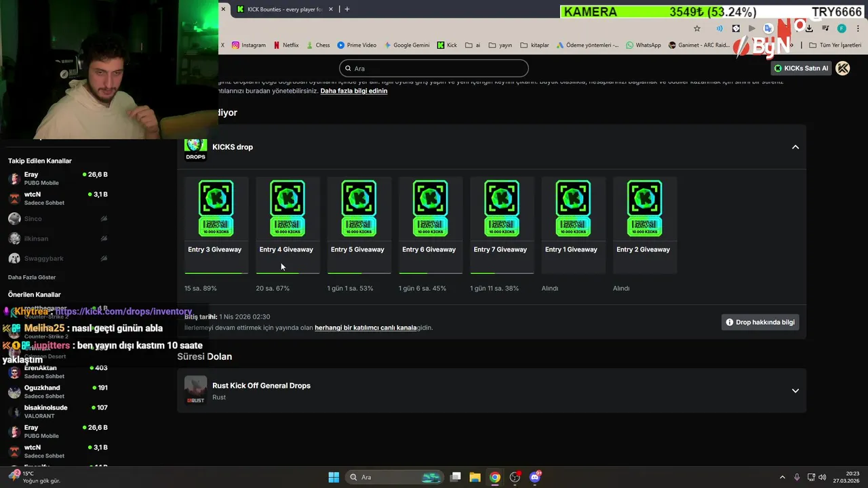Screen dimensions: 868x488
Task: Expand the Rust Kick Off General Drops section
Action: pos(795,390)
